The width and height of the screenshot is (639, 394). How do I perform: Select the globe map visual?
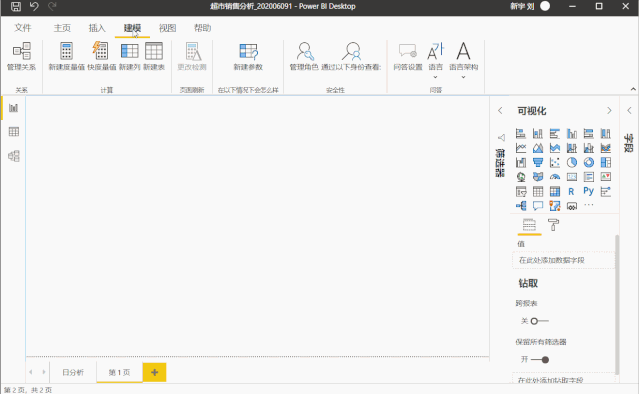[x=521, y=177]
